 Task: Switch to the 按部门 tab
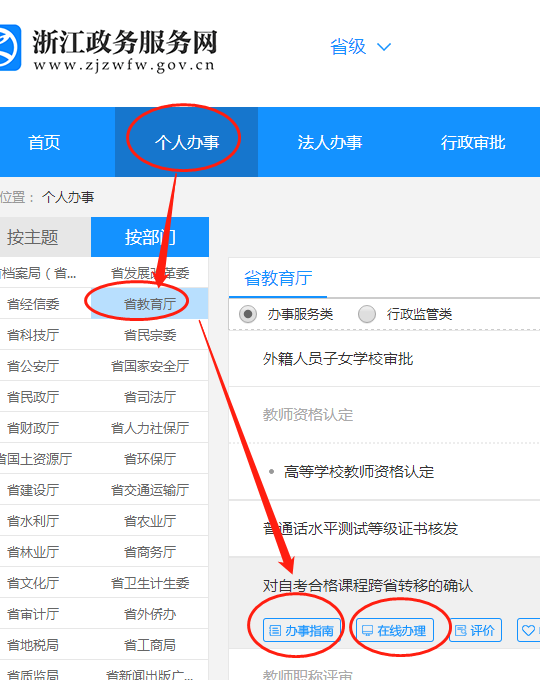tap(150, 237)
